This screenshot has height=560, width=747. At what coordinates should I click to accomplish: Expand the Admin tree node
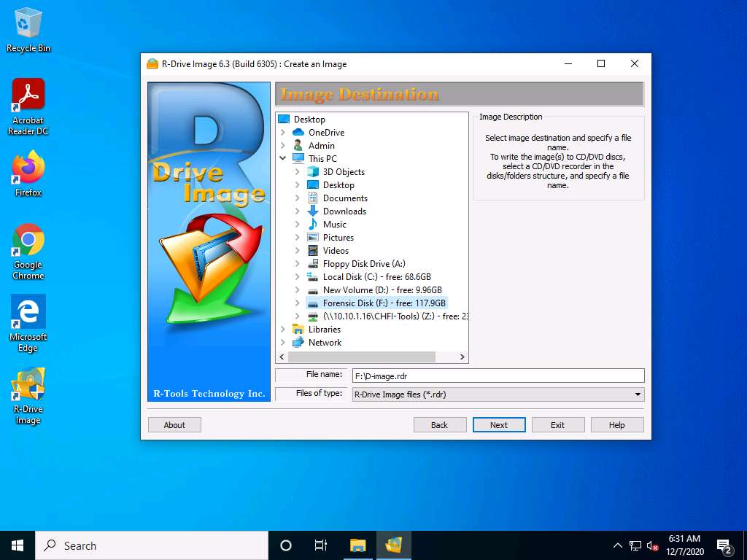tap(283, 145)
